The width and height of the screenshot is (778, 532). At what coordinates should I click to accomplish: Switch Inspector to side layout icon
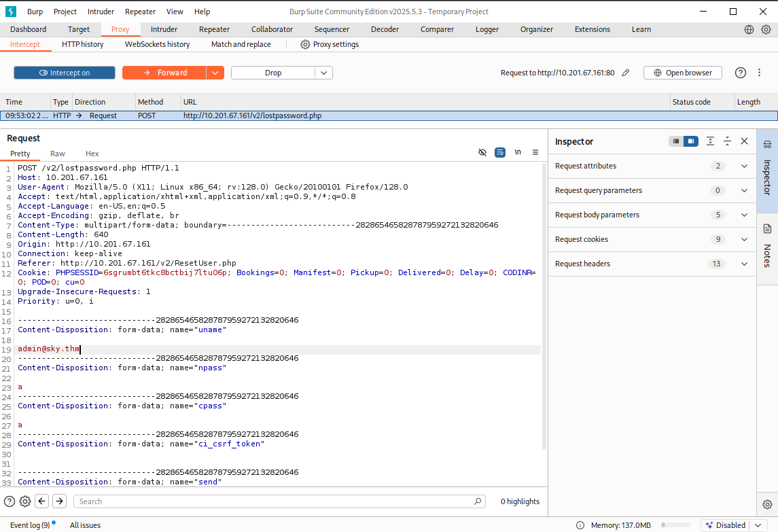690,141
